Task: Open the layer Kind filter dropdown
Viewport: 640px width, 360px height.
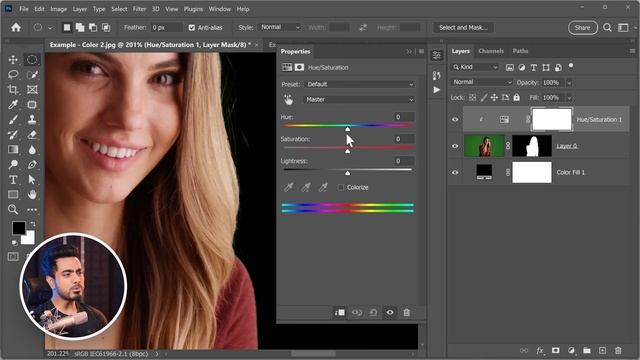Action: point(475,67)
